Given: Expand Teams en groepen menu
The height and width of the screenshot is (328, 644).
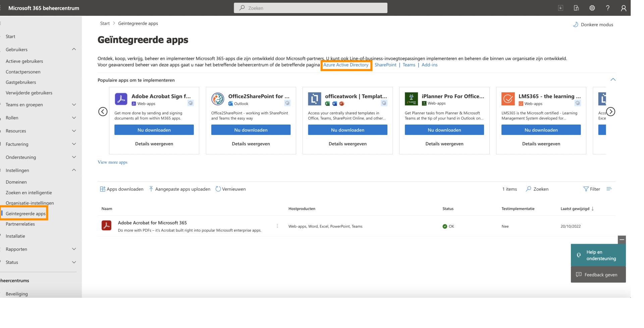Looking at the screenshot, I should (x=74, y=105).
